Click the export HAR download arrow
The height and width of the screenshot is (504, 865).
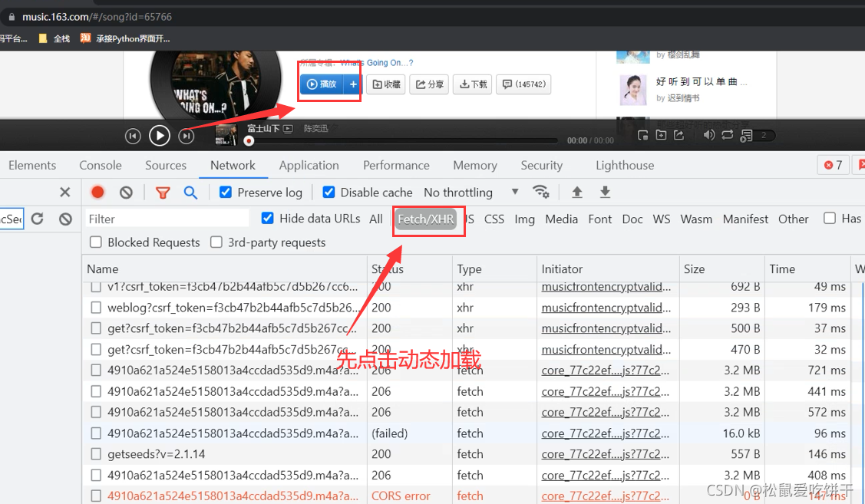[x=605, y=192]
